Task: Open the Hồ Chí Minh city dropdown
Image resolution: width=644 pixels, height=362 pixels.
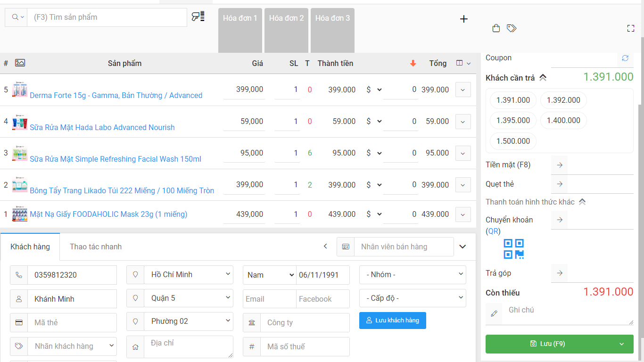Action: (x=188, y=274)
